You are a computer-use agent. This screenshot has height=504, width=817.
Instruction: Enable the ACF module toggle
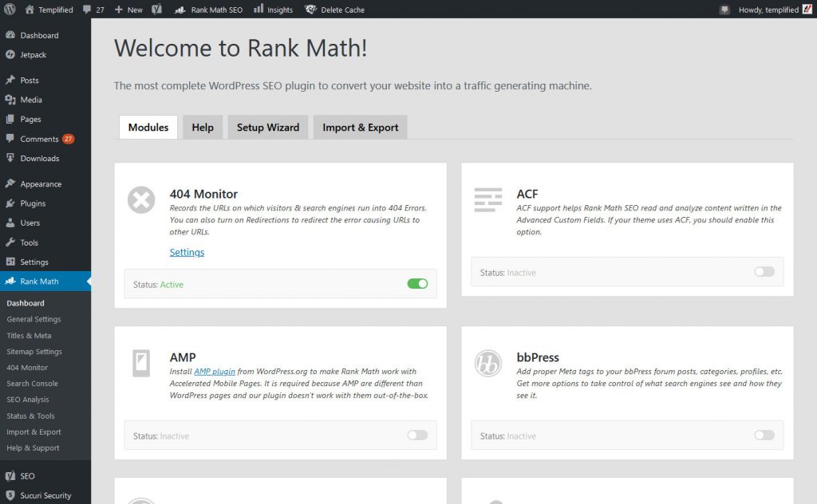tap(764, 272)
